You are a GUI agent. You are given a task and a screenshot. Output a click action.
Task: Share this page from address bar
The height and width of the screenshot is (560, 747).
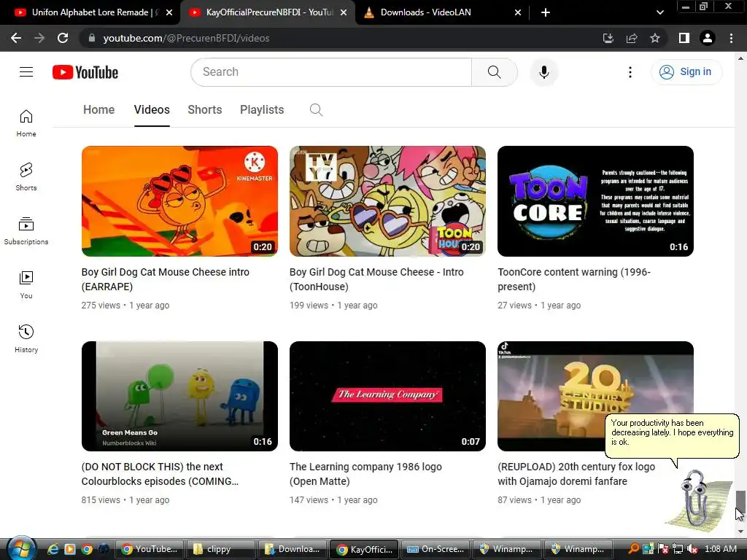coord(632,38)
